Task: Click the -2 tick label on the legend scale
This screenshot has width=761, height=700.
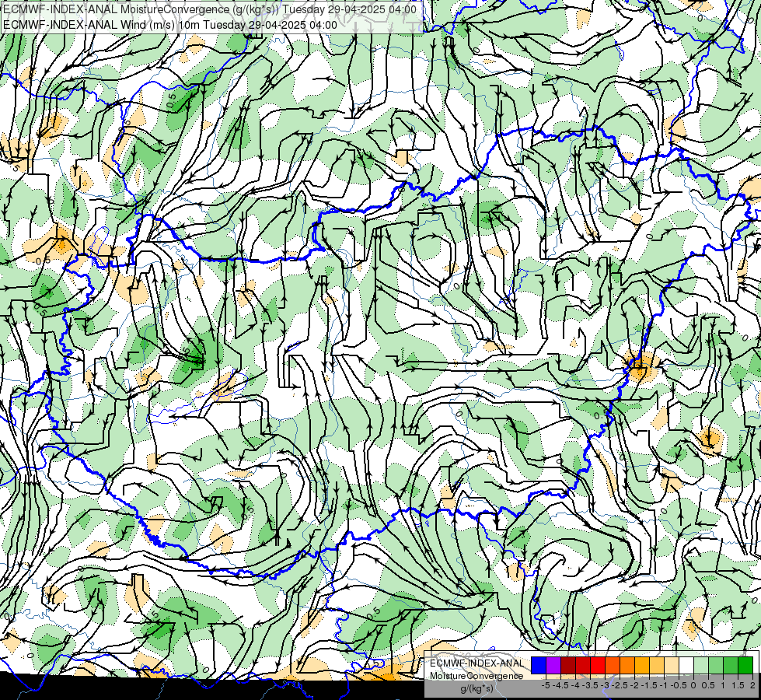Action: pyautogui.click(x=635, y=685)
